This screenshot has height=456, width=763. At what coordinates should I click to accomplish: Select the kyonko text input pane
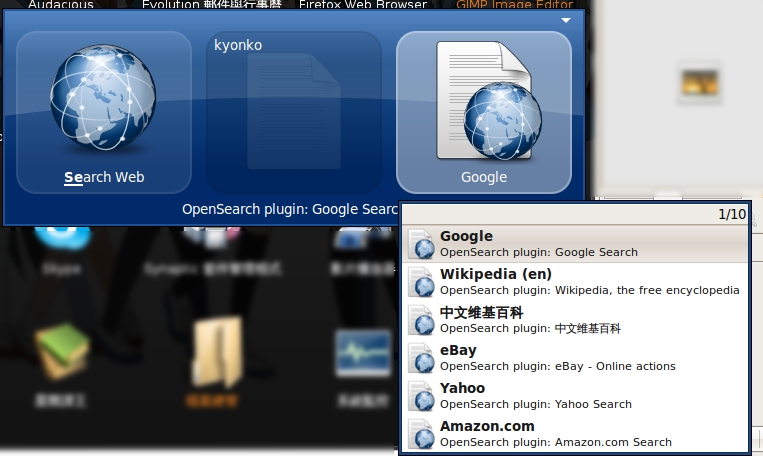[x=293, y=112]
